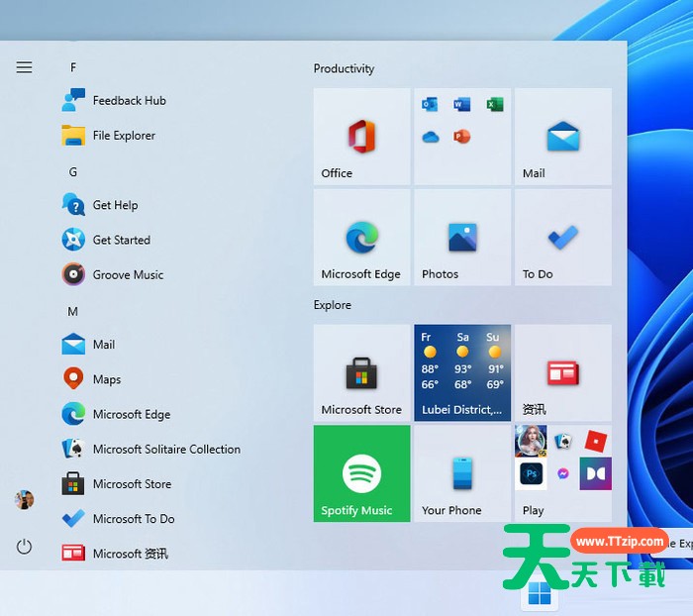The width and height of the screenshot is (693, 616).
Task: Click the Mail tile under Productivity
Action: coord(563,137)
